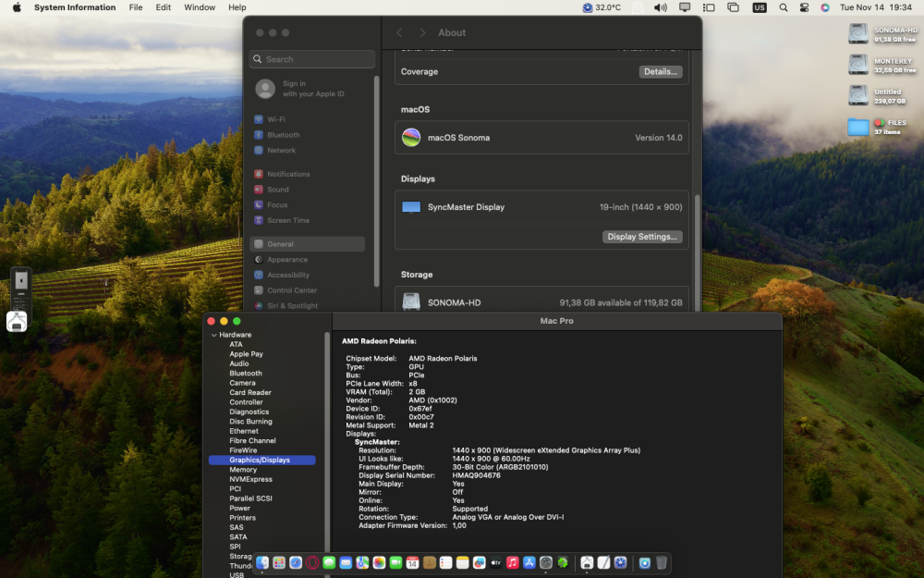924x578 pixels.
Task: Open Finder from the Dock
Action: click(x=262, y=562)
